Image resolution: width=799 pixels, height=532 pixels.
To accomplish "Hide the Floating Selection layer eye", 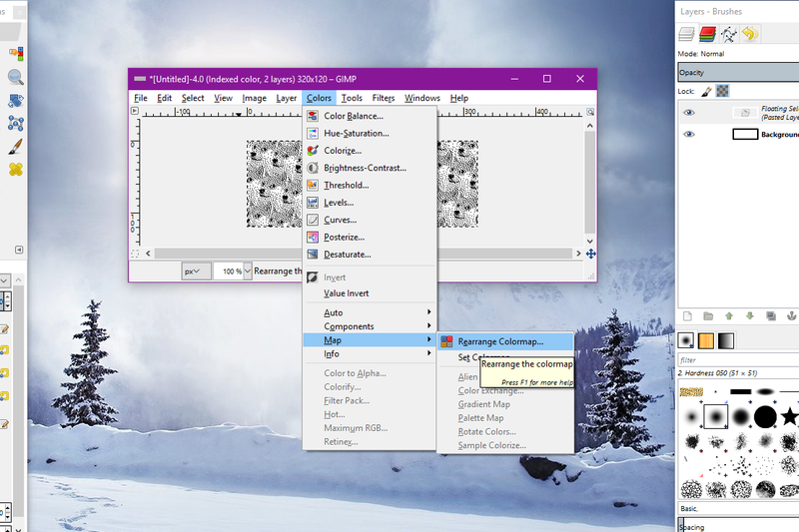I will pos(688,112).
